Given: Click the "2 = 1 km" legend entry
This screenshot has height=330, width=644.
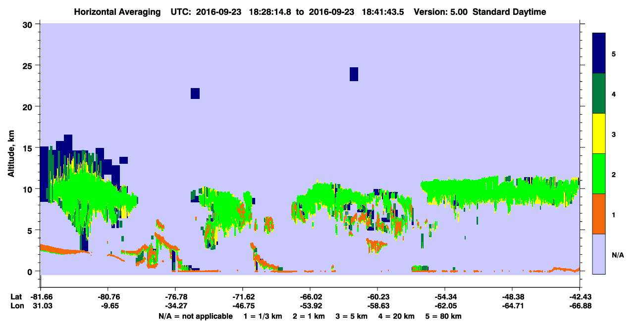Looking at the screenshot, I should click(309, 316).
